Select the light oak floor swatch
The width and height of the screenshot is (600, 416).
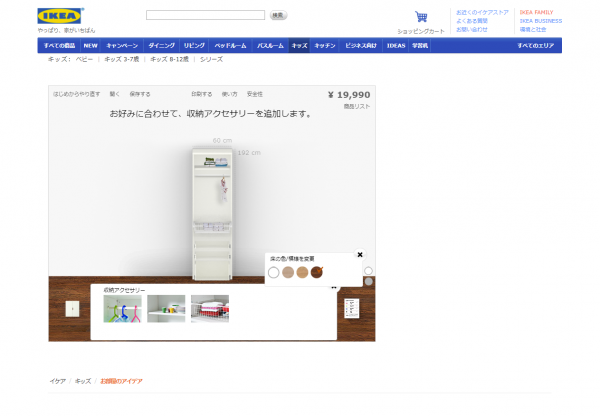pyautogui.click(x=302, y=272)
